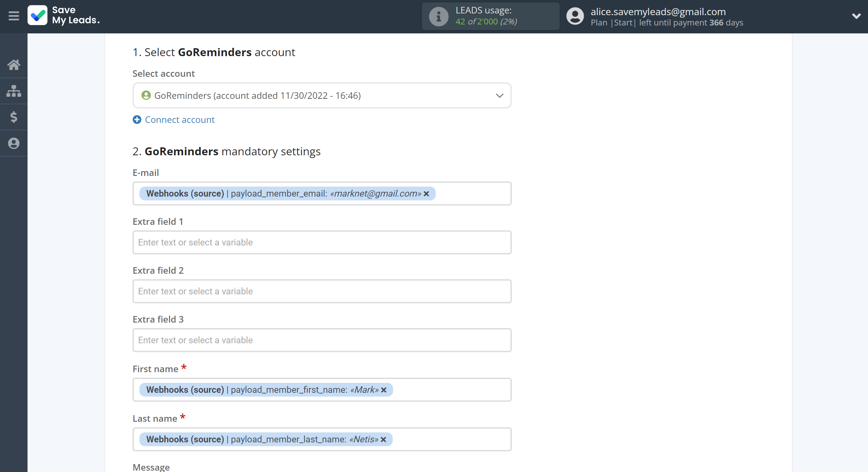Click the payload_member_first_name tag in the First name field
Viewport: 868px width, 472px height.
[266, 390]
